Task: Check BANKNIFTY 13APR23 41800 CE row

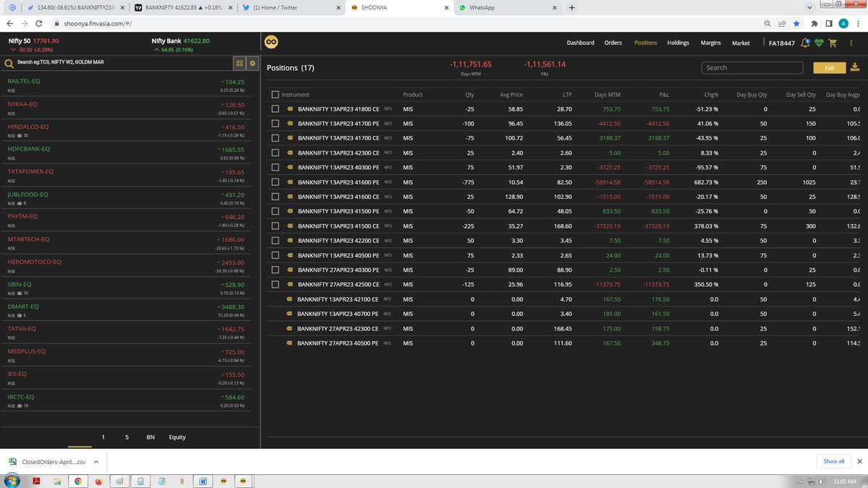Action: (275, 108)
